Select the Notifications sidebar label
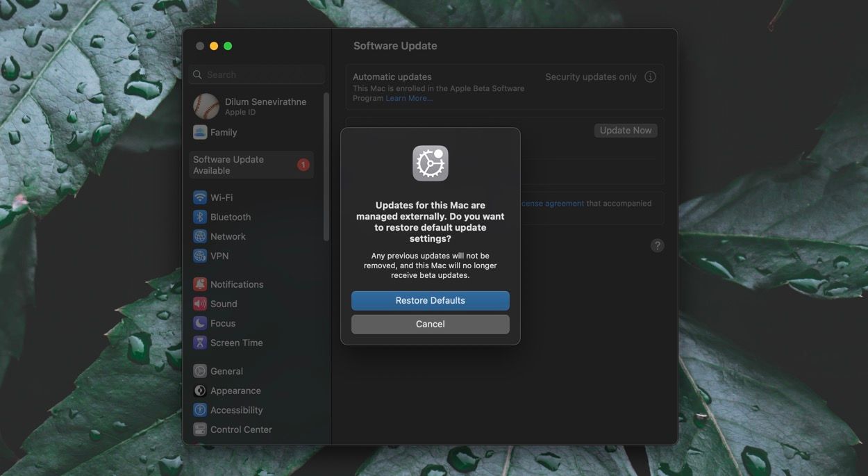868x476 pixels. point(237,284)
